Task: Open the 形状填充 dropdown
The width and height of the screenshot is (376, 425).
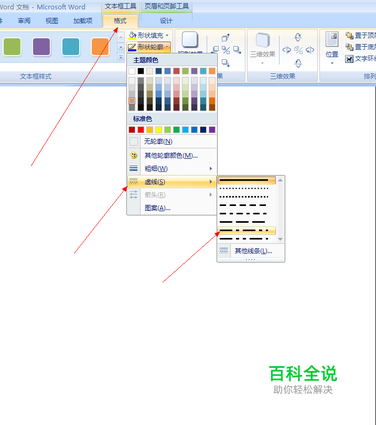Action: [x=149, y=35]
